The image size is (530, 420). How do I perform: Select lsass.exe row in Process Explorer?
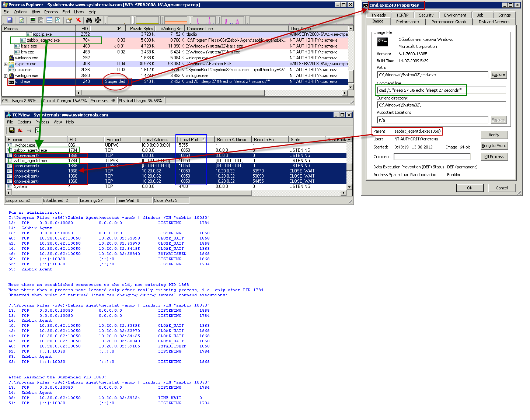pos(175,46)
